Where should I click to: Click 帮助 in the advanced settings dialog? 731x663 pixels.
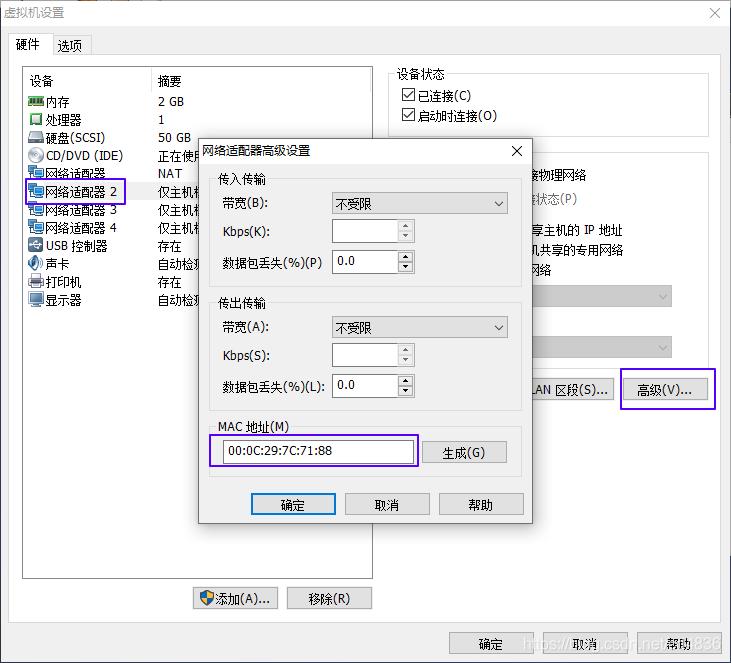tap(481, 504)
